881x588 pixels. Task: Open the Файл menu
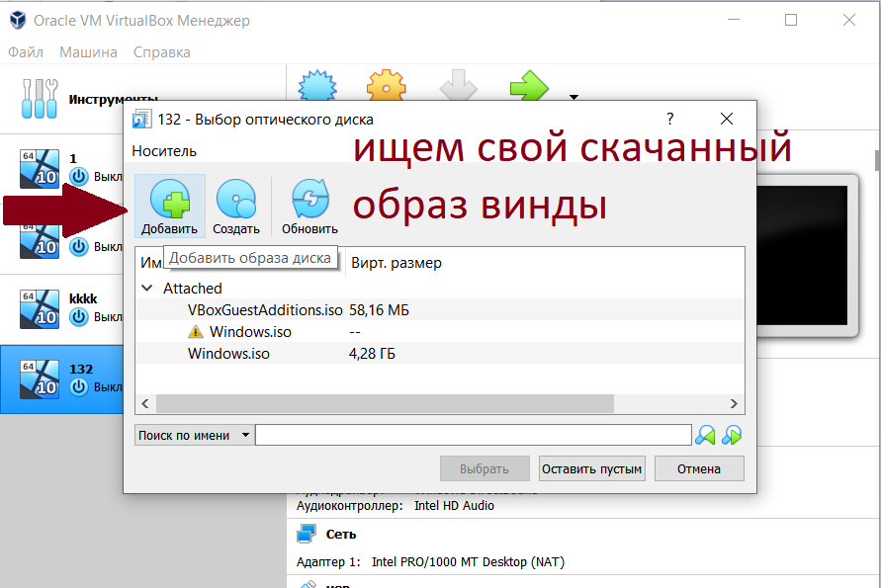point(26,51)
